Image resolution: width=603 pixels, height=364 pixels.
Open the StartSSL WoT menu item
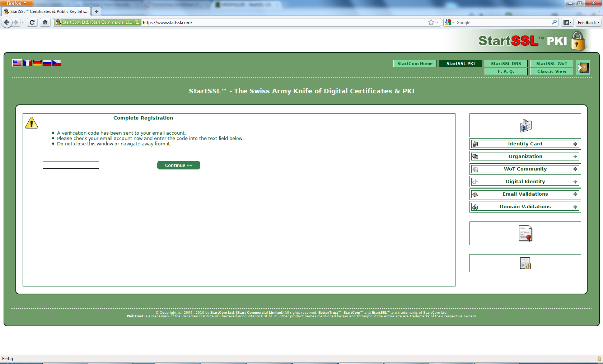(x=552, y=64)
